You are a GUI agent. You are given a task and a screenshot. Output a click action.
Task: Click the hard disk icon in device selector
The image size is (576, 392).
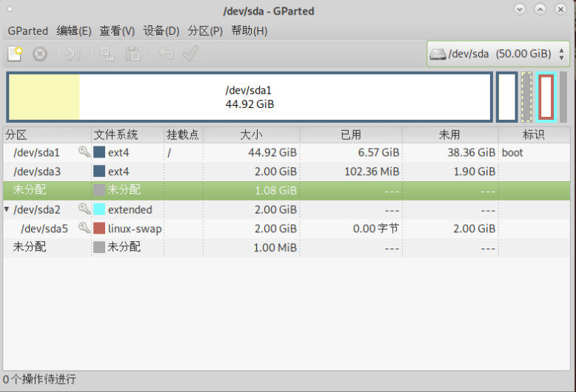coord(438,54)
